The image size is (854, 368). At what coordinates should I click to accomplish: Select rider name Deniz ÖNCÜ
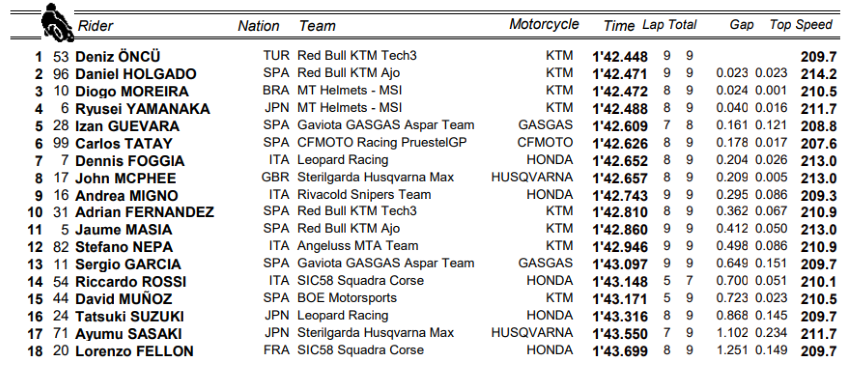click(118, 57)
